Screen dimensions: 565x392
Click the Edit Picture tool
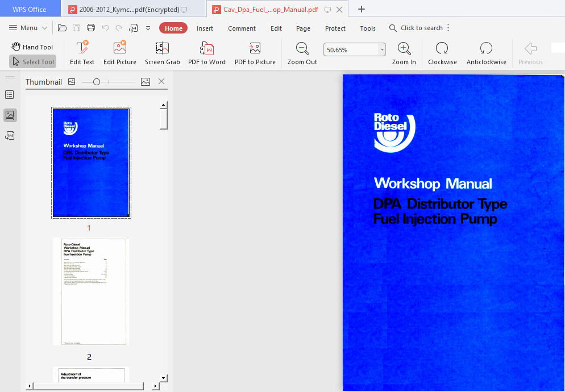pyautogui.click(x=119, y=53)
